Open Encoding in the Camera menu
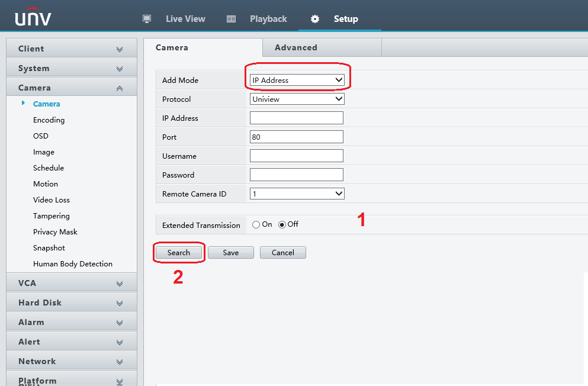Viewport: 588px width, 386px height. pos(49,120)
